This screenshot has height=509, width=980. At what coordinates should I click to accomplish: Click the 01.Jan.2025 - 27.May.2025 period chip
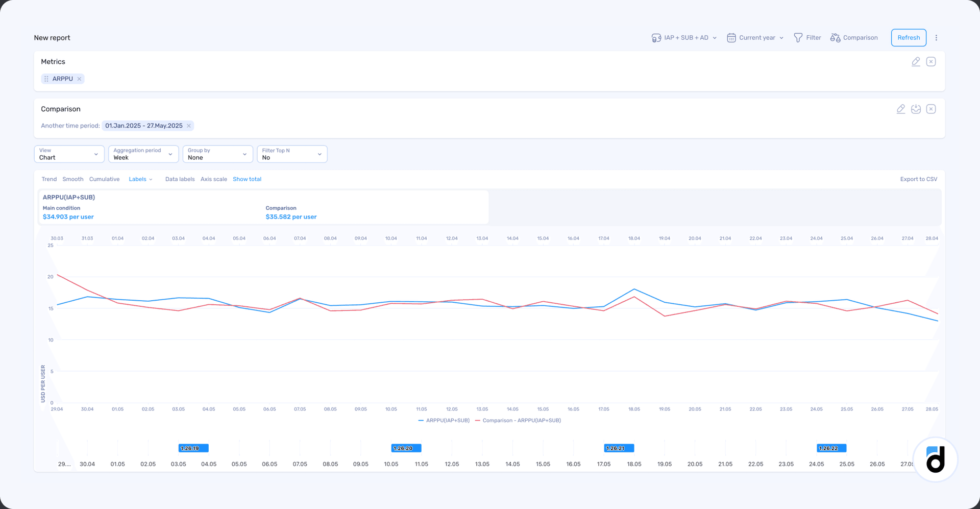pyautogui.click(x=144, y=126)
